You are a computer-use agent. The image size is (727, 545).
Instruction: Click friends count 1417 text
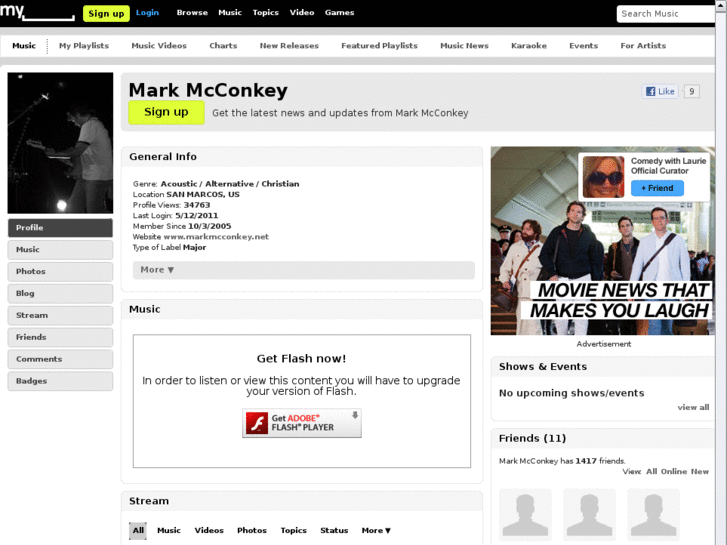[x=586, y=461]
